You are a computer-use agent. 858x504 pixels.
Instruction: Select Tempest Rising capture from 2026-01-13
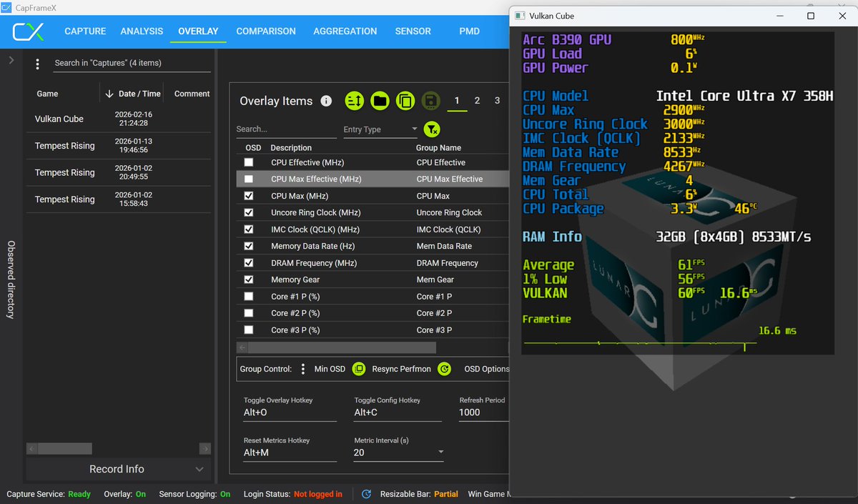(119, 146)
